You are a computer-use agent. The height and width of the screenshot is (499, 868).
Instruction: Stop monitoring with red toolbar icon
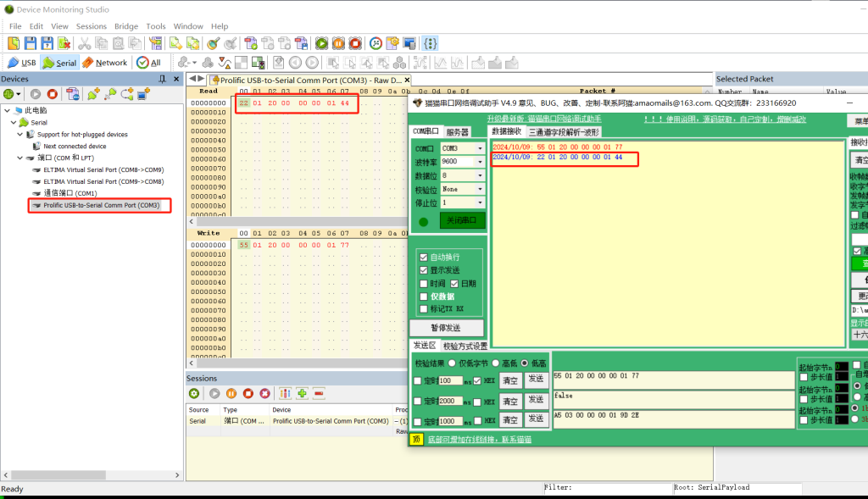pos(355,43)
